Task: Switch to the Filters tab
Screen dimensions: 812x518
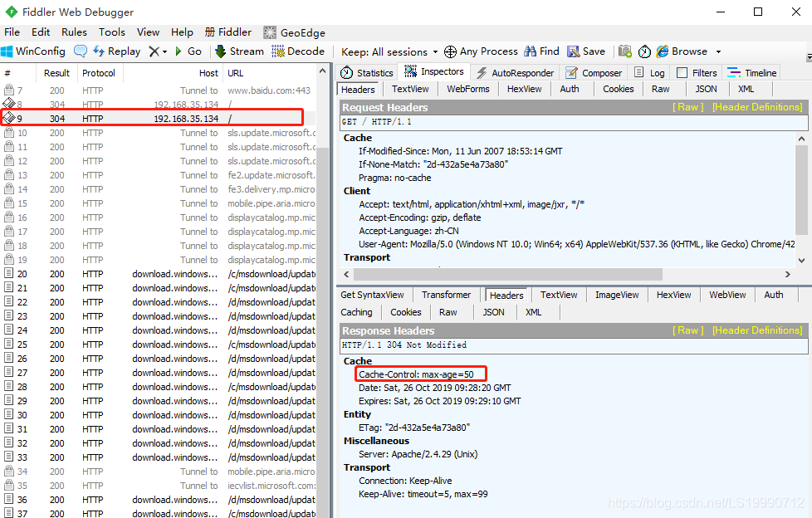Action: click(697, 73)
